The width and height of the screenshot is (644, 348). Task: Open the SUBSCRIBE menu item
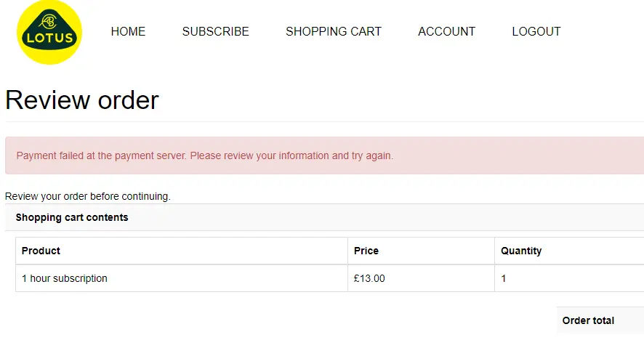[x=215, y=31]
